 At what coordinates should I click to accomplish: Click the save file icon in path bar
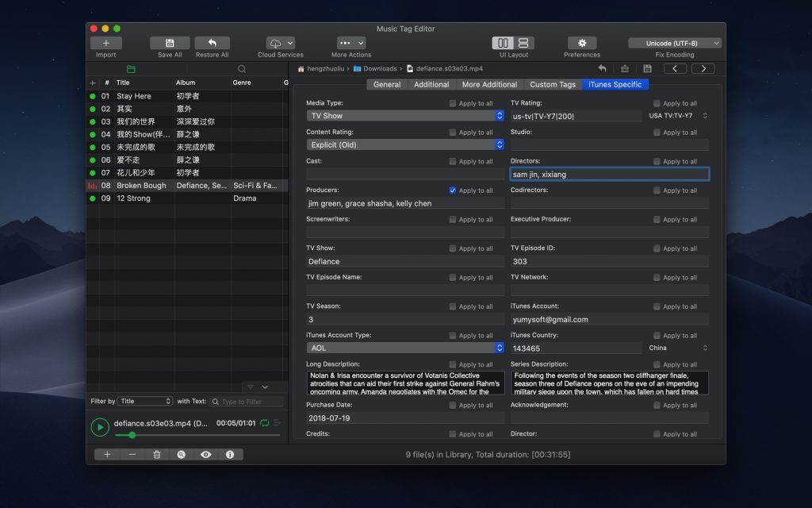647,68
